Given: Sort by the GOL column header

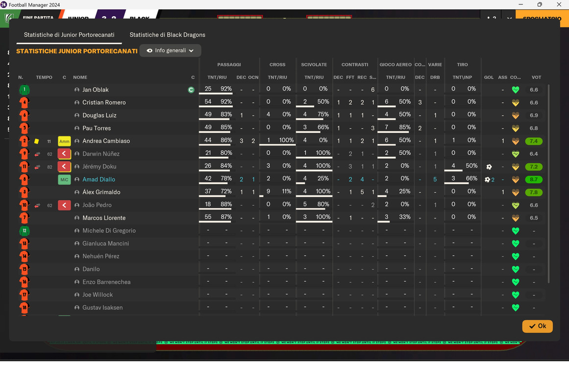Looking at the screenshot, I should (x=489, y=77).
